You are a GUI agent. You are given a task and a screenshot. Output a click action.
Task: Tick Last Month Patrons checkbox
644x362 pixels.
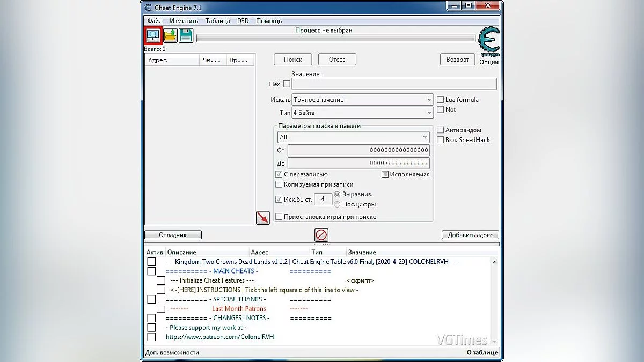[161, 309]
